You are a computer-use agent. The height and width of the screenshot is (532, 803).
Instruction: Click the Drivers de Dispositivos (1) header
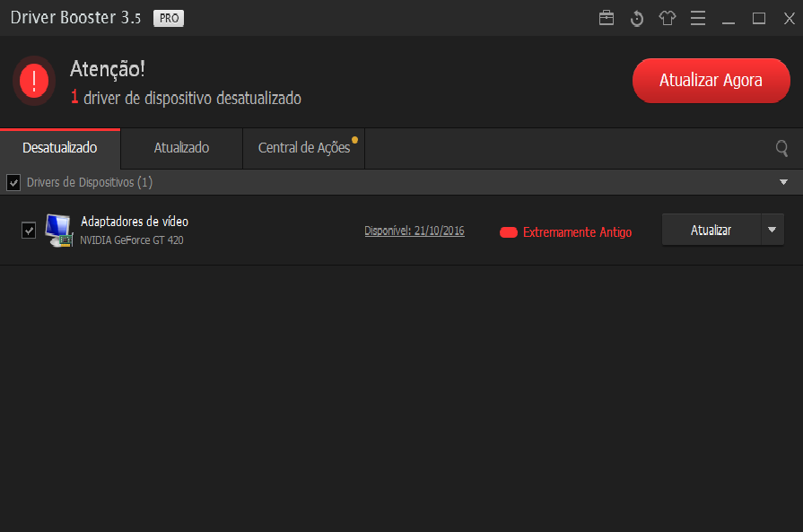click(90, 182)
